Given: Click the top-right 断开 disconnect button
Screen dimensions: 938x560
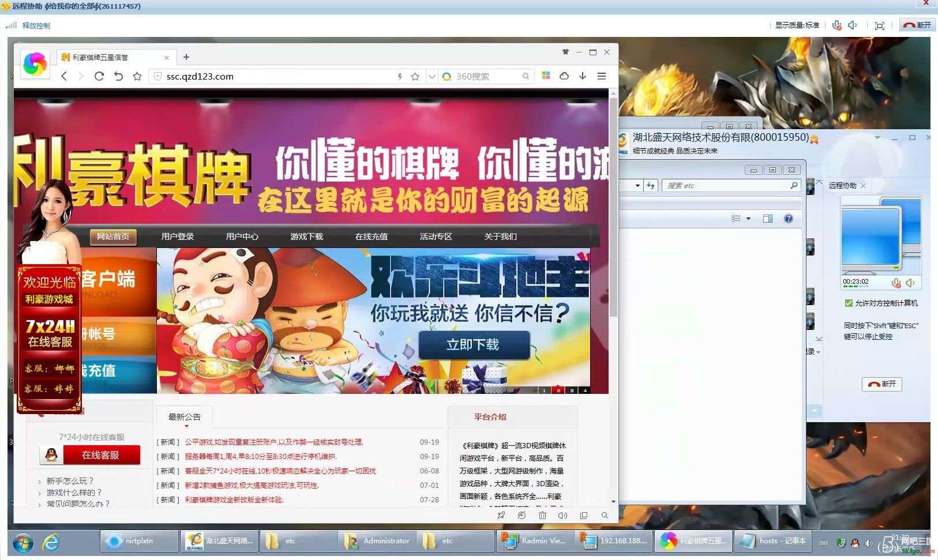Looking at the screenshot, I should 917,25.
